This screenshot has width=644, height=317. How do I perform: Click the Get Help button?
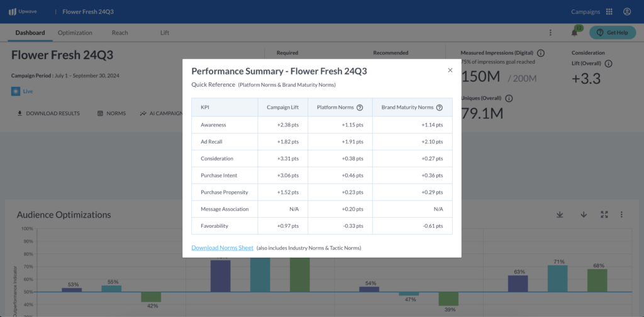point(613,33)
